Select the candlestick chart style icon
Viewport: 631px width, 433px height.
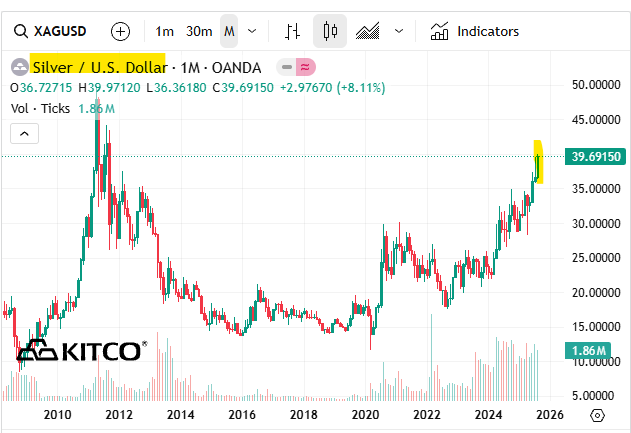(x=330, y=31)
